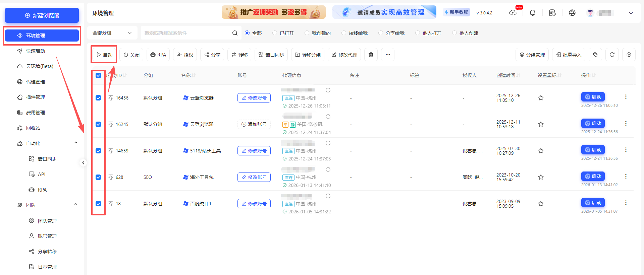The height and width of the screenshot is (275, 644).
Task: Open the column settings gear icon
Action: (629, 55)
